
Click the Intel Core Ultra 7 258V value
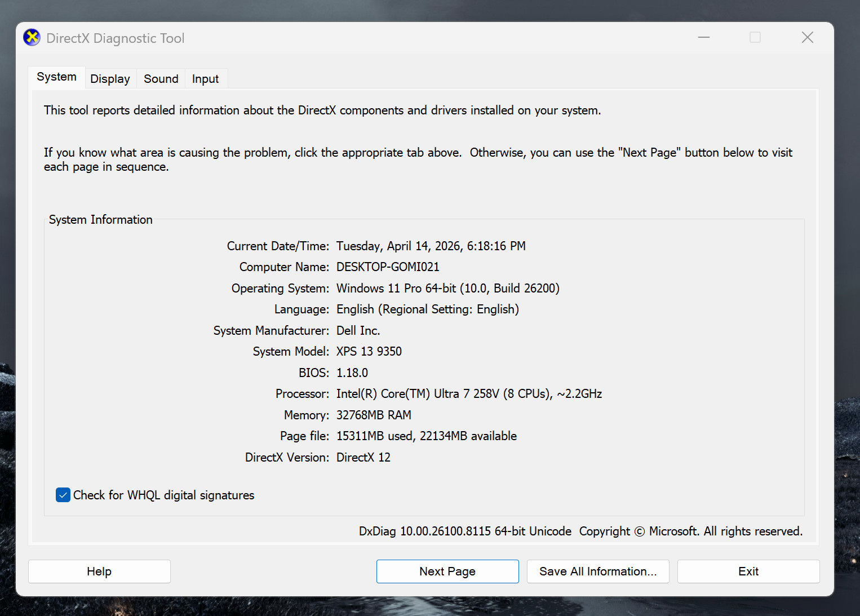[469, 394]
